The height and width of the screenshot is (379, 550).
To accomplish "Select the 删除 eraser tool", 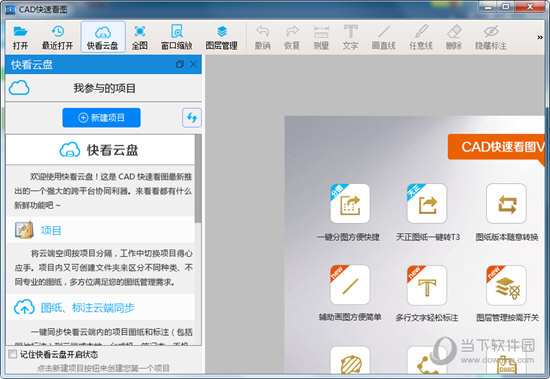I will pyautogui.click(x=454, y=37).
